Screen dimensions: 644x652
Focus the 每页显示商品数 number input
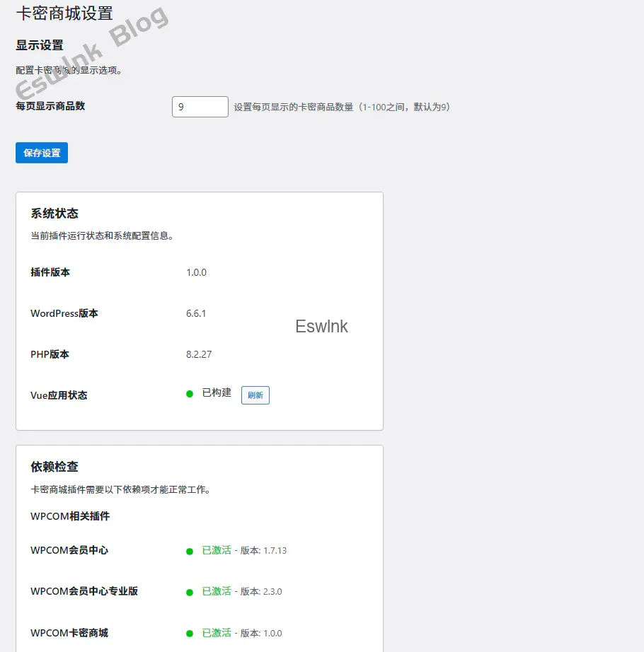pos(200,107)
